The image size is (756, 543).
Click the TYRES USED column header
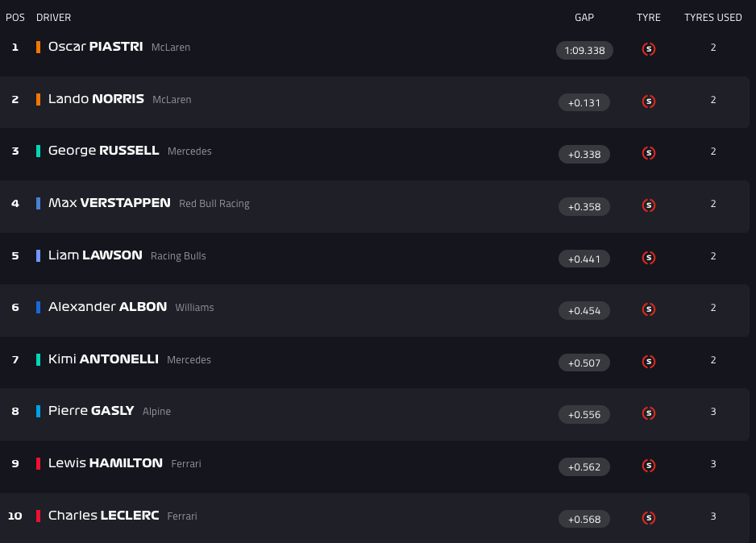tap(712, 18)
